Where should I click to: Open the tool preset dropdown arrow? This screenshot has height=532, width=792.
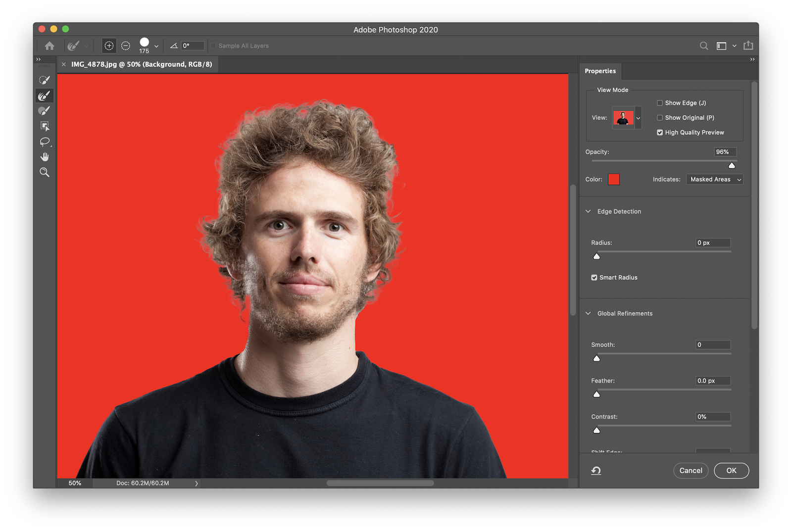click(x=86, y=47)
